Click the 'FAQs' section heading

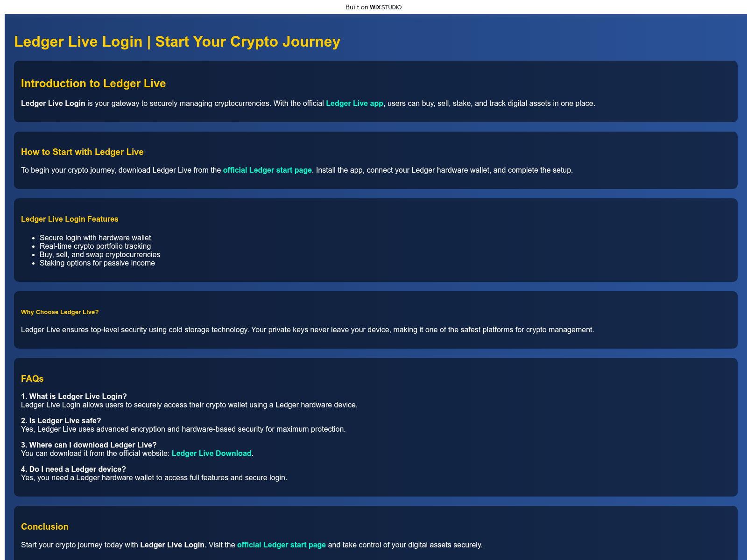coord(32,379)
